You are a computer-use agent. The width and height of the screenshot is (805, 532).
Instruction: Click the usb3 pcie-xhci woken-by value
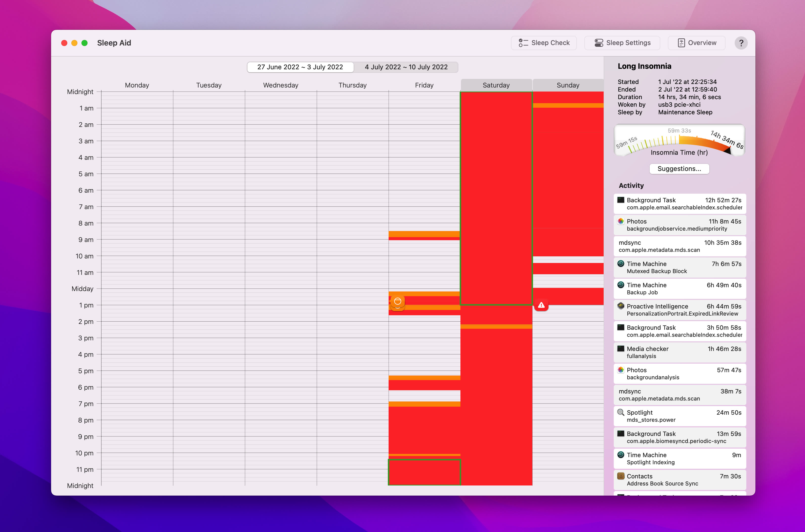click(679, 104)
